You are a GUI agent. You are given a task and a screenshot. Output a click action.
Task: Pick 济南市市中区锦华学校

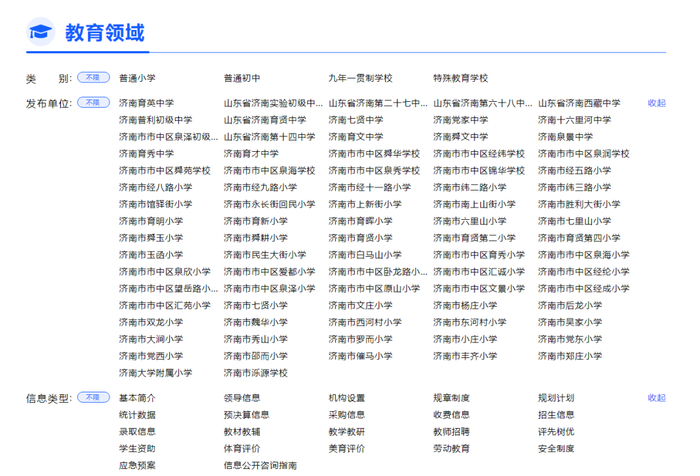(x=479, y=171)
